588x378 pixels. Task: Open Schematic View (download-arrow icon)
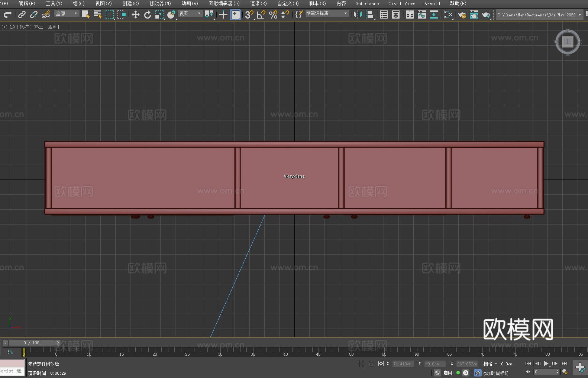click(434, 14)
